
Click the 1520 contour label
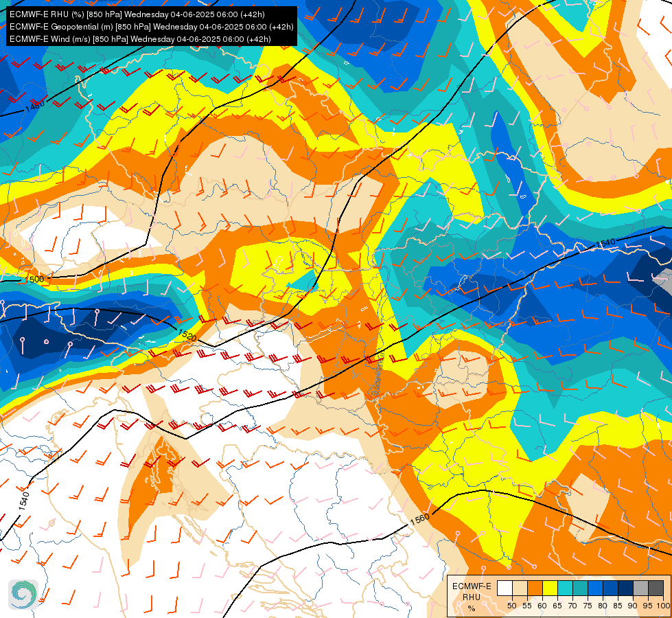[x=187, y=335]
